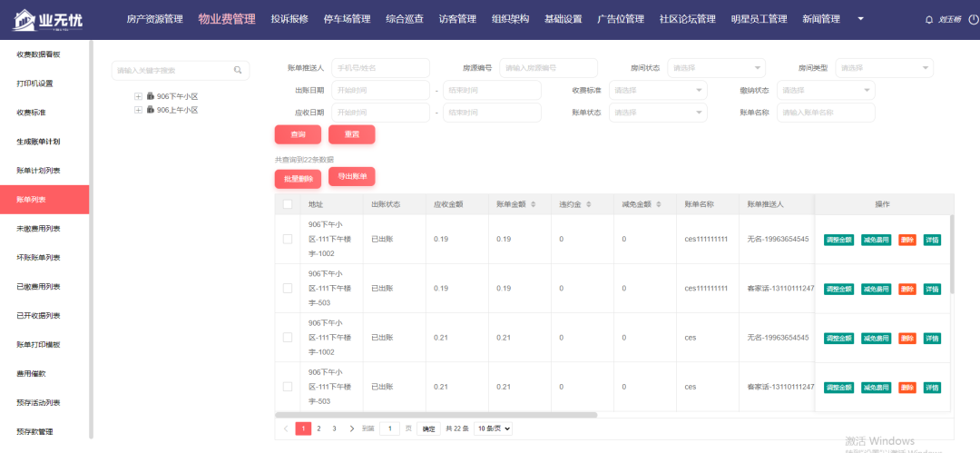Click the text 共查询到22条数据

point(304,160)
